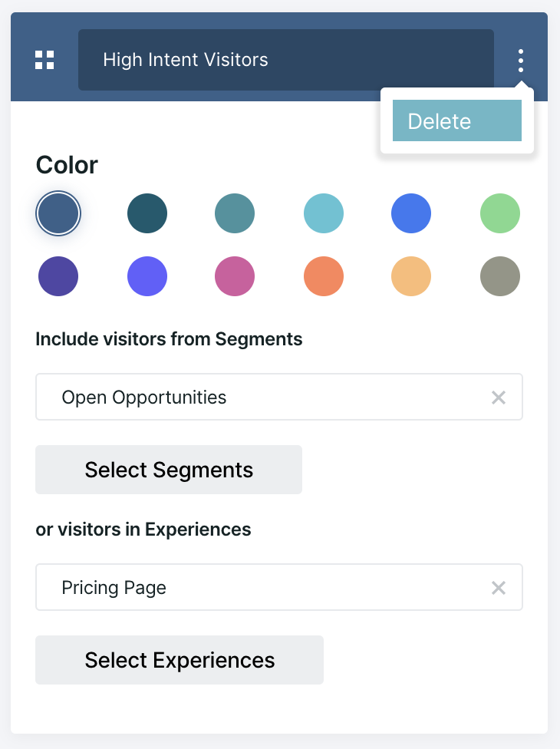The image size is (560, 749).
Task: Edit the High Intent Visitors name field
Action: click(x=286, y=60)
